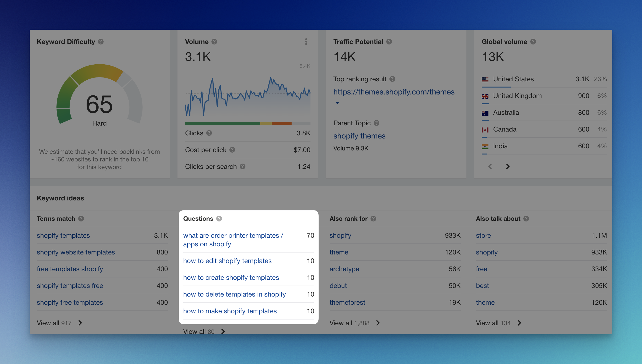Go to next page of countries

click(x=508, y=166)
